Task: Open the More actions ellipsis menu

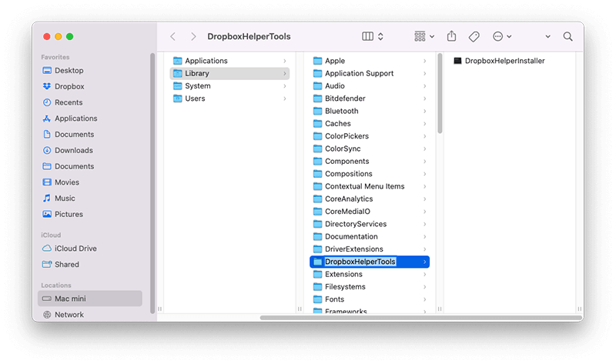Action: (502, 36)
